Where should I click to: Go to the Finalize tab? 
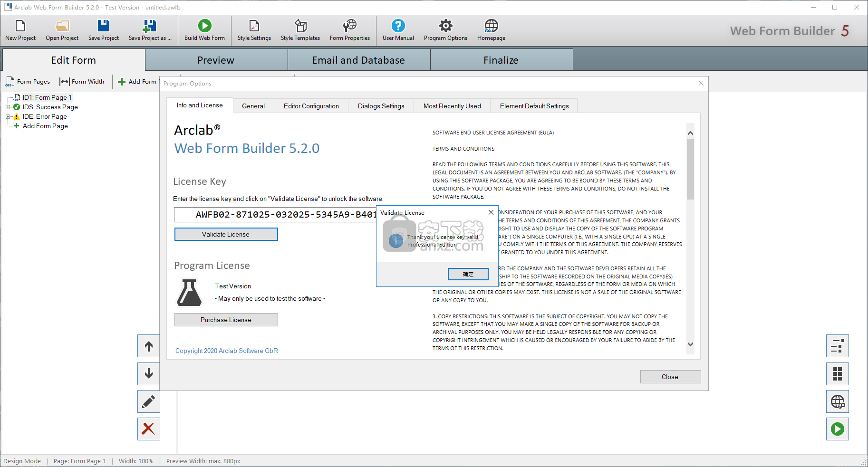[501, 60]
